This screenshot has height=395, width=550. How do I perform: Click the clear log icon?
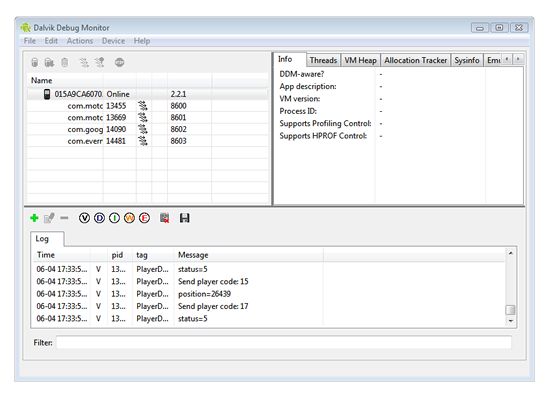click(x=165, y=218)
